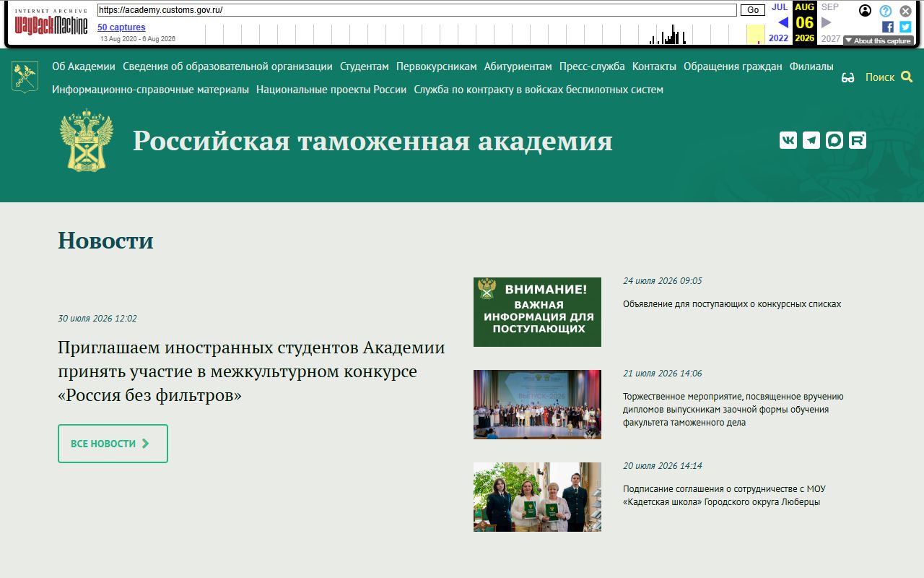Open «Национальные проекты России» menu item
Image resolution: width=924 pixels, height=578 pixels.
331,90
